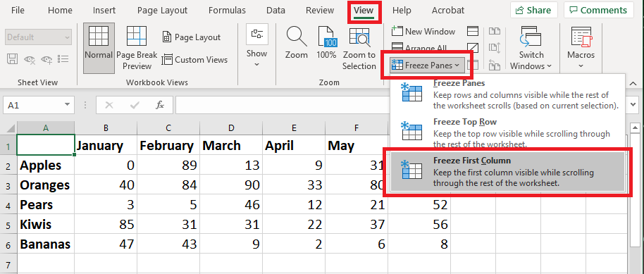Click the Comments button
The width and height of the screenshot is (644, 274).
(598, 11)
